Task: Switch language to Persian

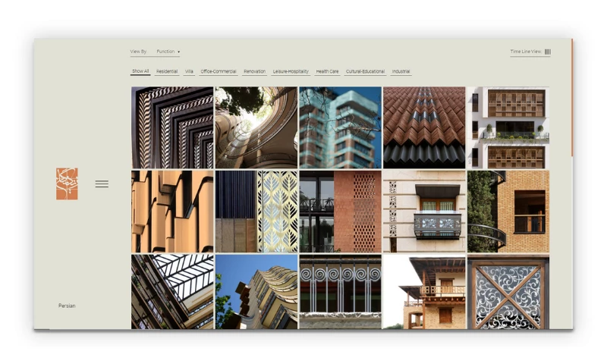Action: [x=67, y=306]
